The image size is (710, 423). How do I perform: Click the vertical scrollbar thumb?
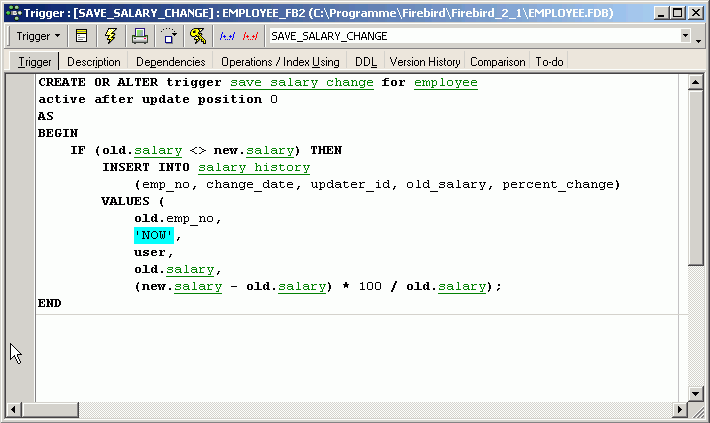(695, 178)
